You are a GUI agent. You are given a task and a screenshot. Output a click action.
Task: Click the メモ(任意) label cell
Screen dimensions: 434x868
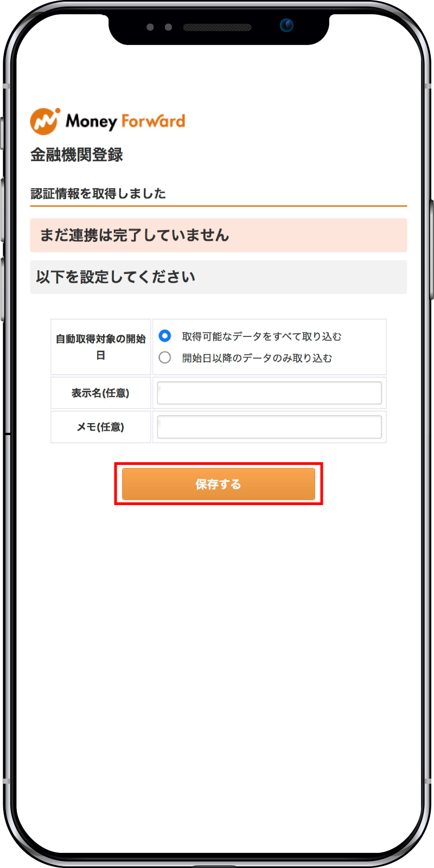tap(101, 427)
